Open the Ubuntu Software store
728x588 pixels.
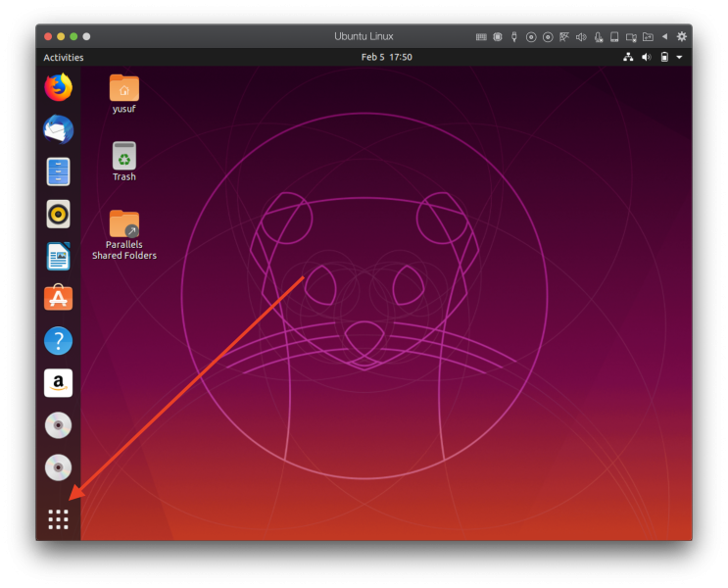[59, 299]
